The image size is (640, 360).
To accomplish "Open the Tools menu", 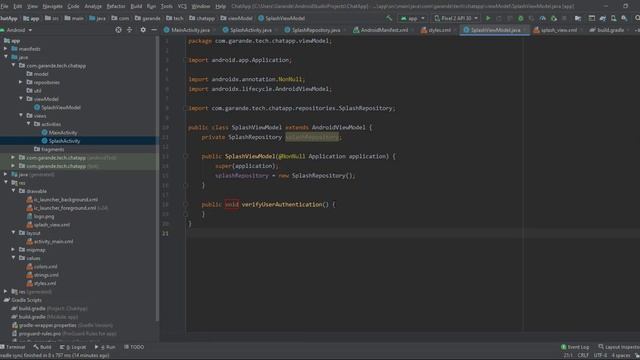I will coord(167,6).
